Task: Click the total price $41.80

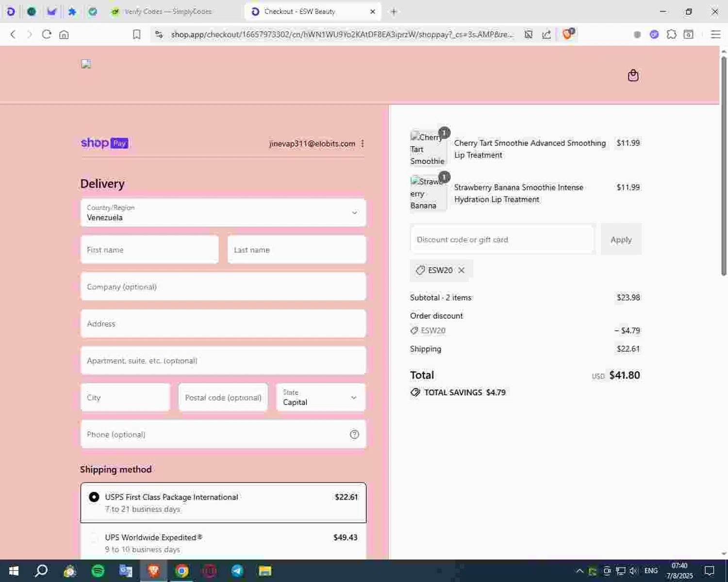Action: [625, 375]
